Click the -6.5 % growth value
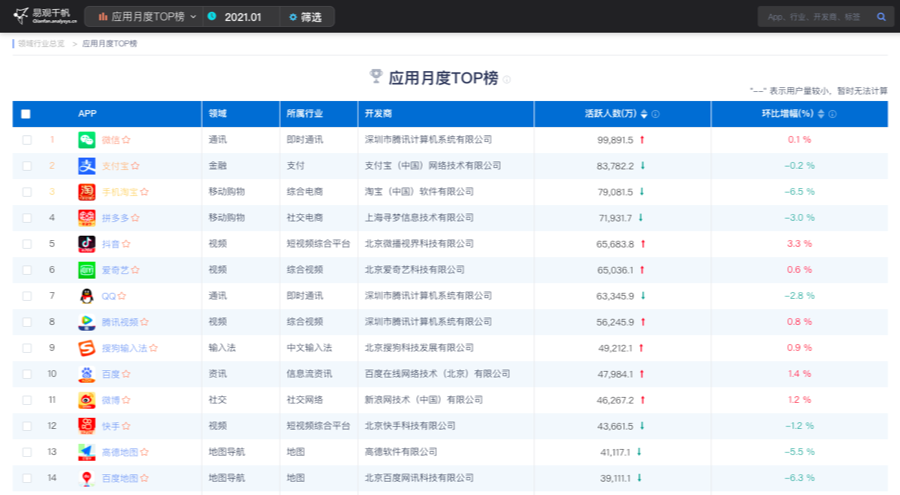Screen dimensions: 900x495 coord(799,192)
